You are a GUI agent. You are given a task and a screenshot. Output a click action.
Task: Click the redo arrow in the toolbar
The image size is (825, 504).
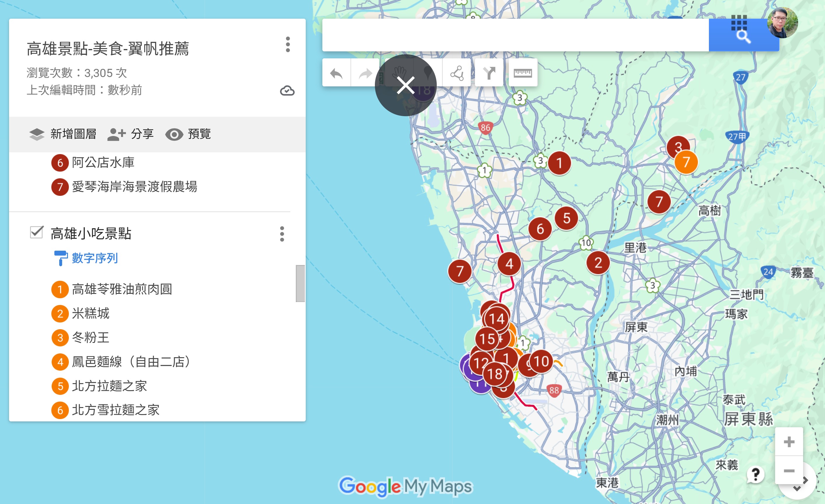[x=365, y=73]
